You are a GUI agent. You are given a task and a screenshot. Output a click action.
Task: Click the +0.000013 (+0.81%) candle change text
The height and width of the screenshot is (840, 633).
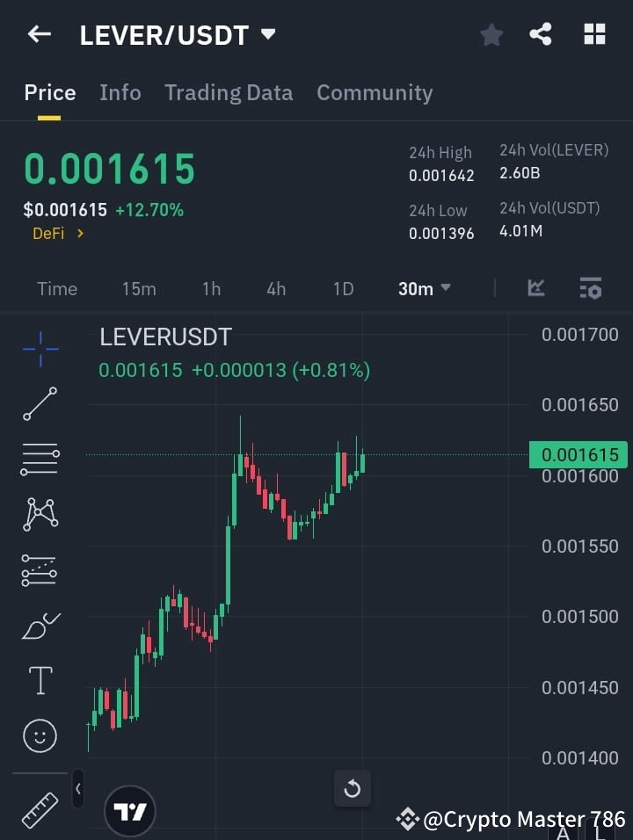[x=280, y=370]
